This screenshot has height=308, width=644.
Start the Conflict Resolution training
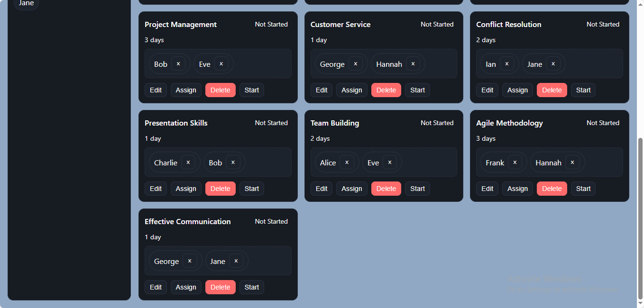tap(583, 90)
